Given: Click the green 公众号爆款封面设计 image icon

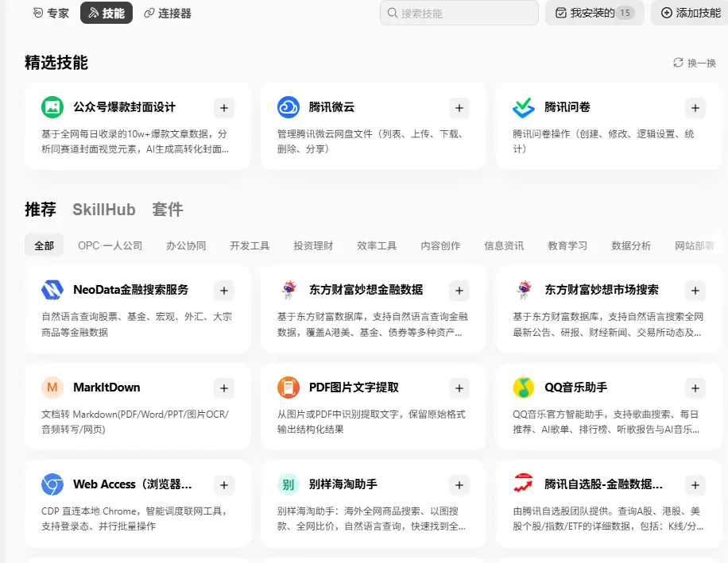Looking at the screenshot, I should [52, 107].
